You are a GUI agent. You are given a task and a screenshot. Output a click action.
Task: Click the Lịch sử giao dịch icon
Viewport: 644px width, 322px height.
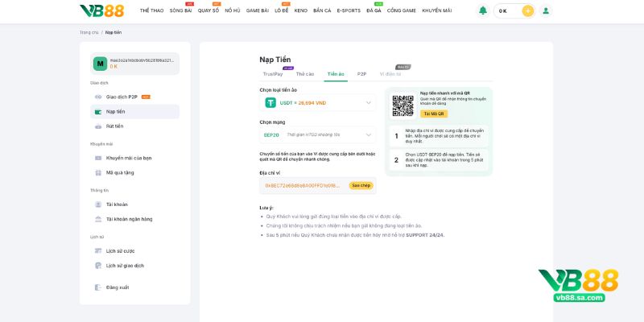tap(98, 266)
